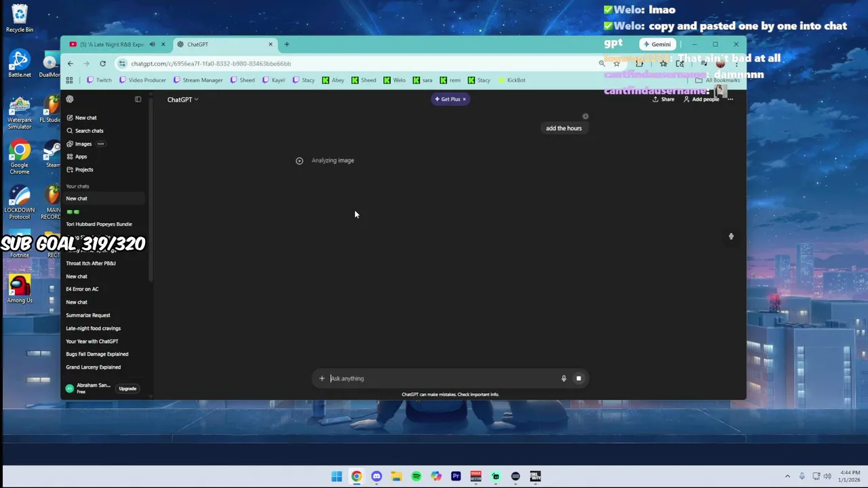This screenshot has height=488, width=868.
Task: Dismiss the Get Plus pill
Action: [464, 99]
